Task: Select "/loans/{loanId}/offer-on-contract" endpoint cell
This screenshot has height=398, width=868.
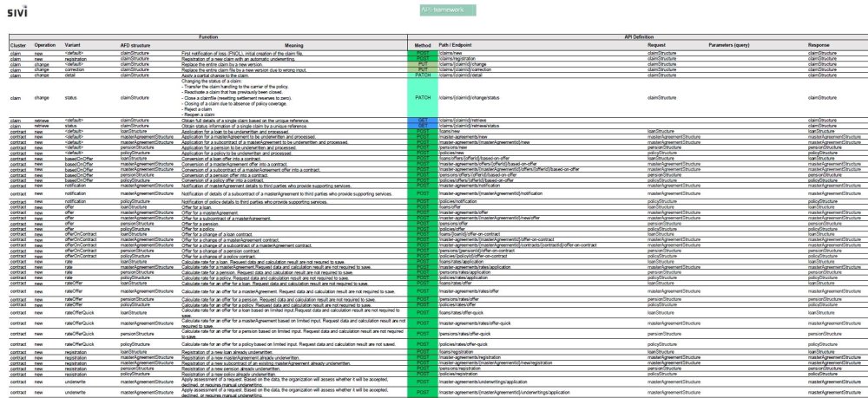Action: coord(542,234)
